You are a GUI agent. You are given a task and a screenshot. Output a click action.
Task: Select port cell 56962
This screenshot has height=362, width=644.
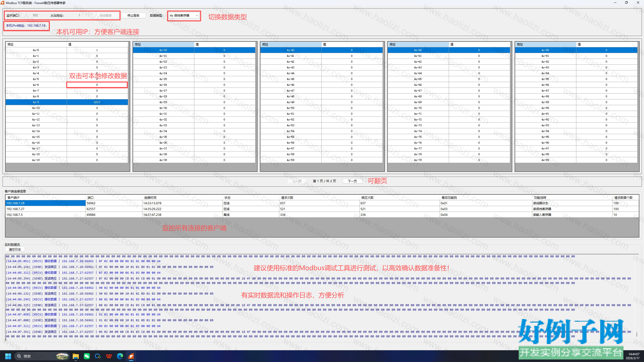(x=114, y=203)
